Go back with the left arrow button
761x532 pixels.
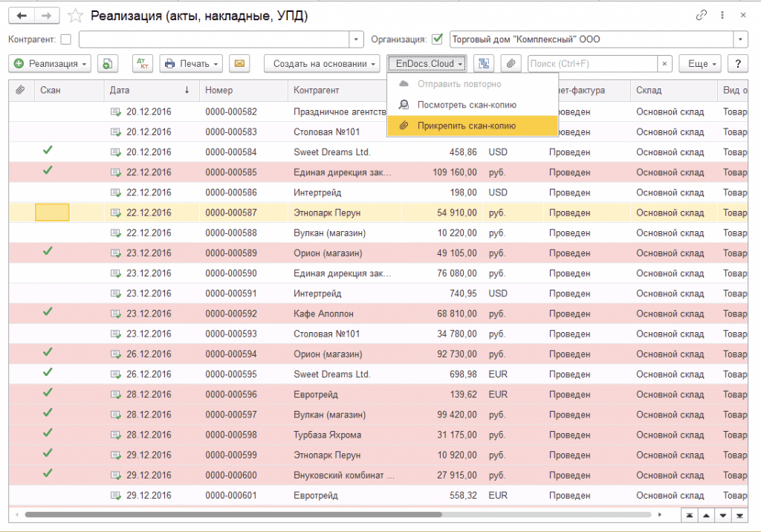(22, 16)
